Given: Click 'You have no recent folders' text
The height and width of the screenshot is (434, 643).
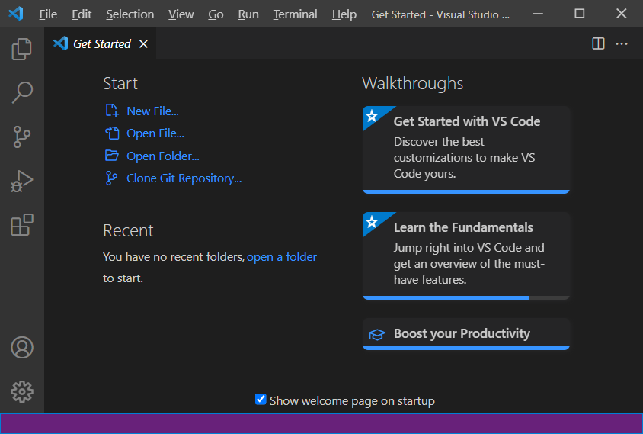Looking at the screenshot, I should pyautogui.click(x=173, y=257).
